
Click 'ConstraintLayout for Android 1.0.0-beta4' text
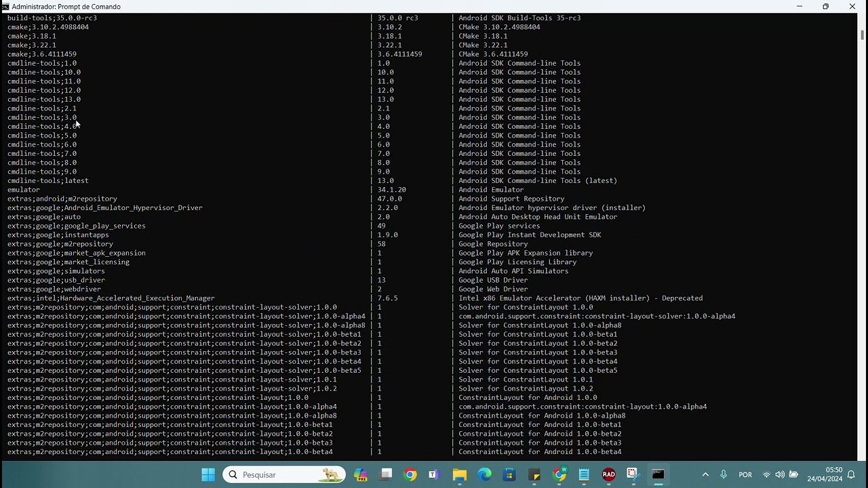point(540,451)
